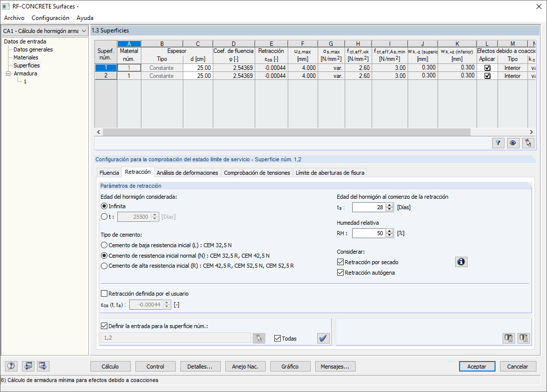The width and height of the screenshot is (547, 392).
Task: Click the Gráfico button
Action: [x=290, y=366]
